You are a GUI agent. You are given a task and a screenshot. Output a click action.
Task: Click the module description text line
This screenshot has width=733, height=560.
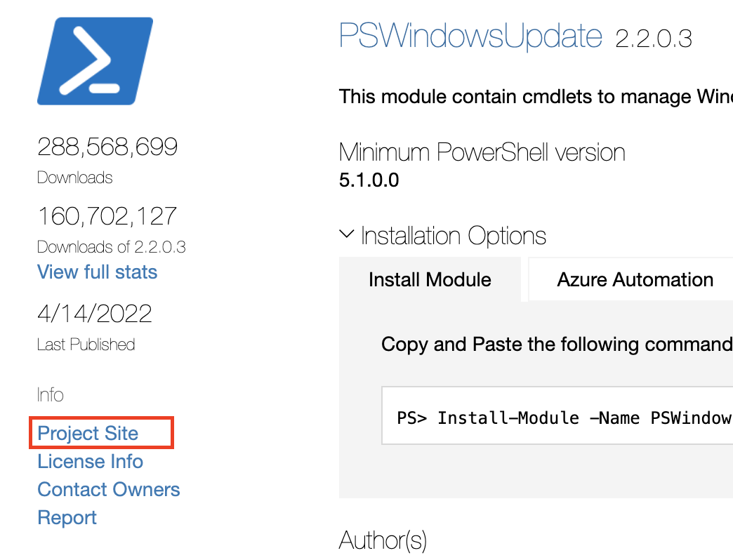536,97
